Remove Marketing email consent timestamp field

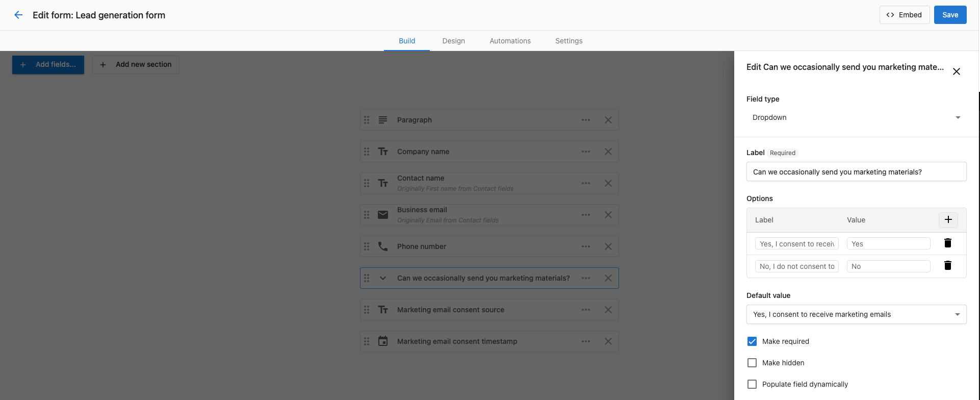608,341
